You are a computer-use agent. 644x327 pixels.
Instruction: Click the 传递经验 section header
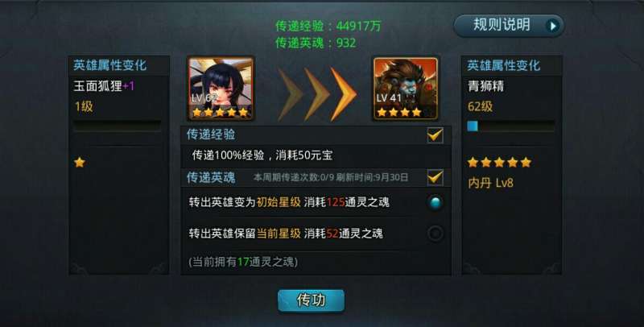pos(316,135)
